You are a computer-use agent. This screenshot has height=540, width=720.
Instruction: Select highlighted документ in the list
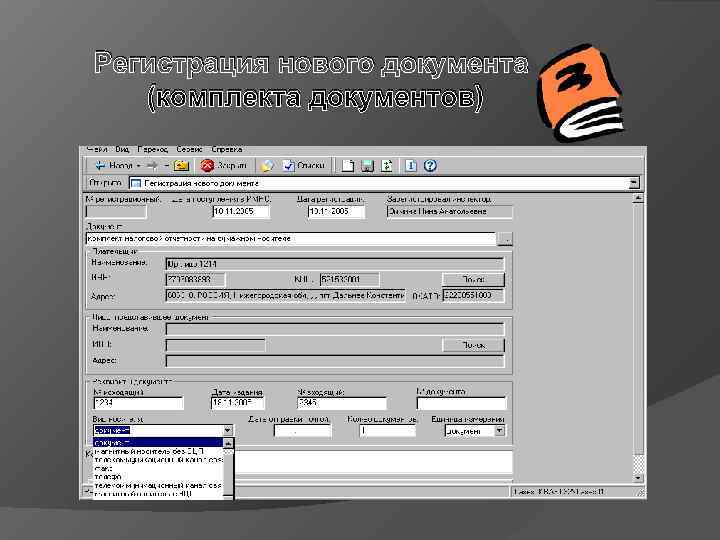158,443
